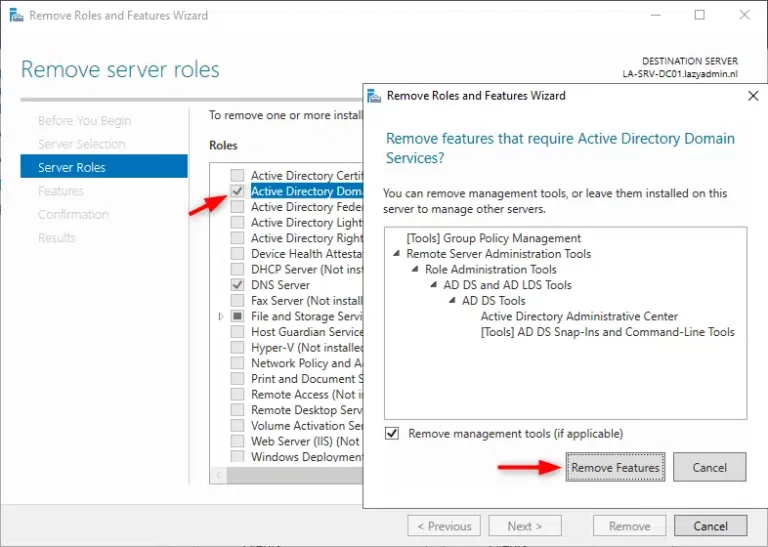Click Cancel in the main wizard footer

tap(711, 526)
